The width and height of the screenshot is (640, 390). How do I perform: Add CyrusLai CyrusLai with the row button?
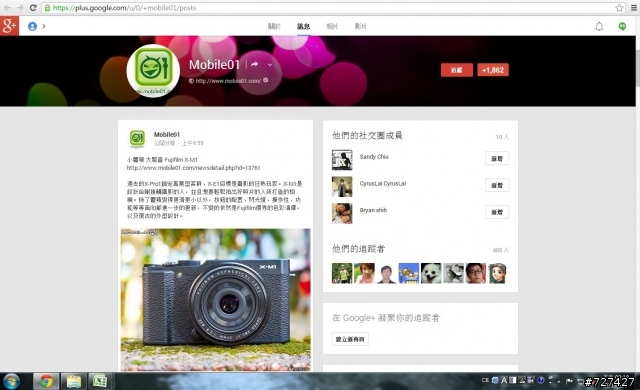[497, 185]
